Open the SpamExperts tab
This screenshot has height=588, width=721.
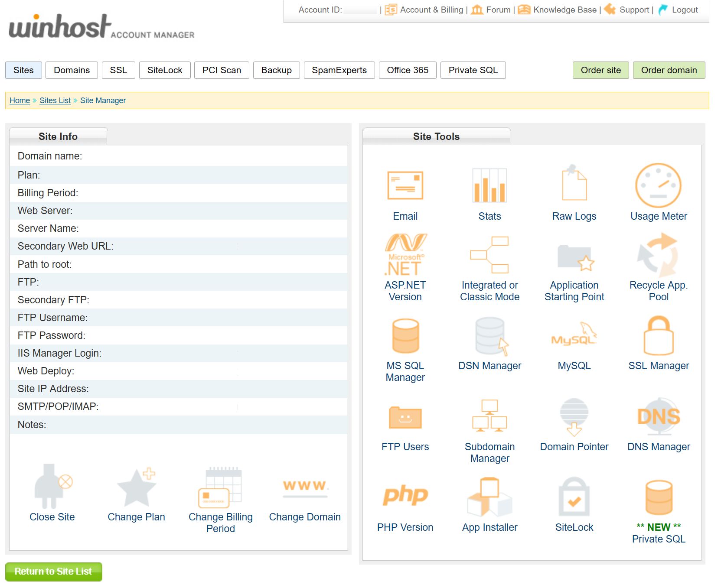tap(339, 70)
